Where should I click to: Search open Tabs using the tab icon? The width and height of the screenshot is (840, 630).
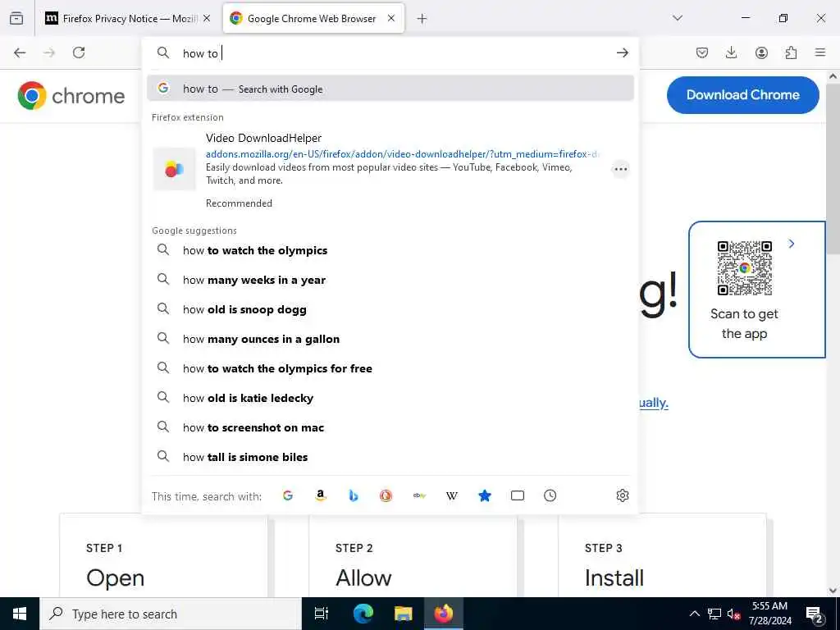(518, 495)
